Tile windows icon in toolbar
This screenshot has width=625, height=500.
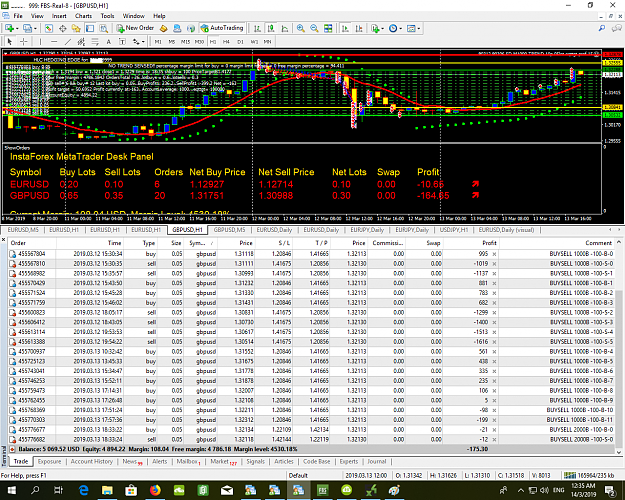(328, 28)
